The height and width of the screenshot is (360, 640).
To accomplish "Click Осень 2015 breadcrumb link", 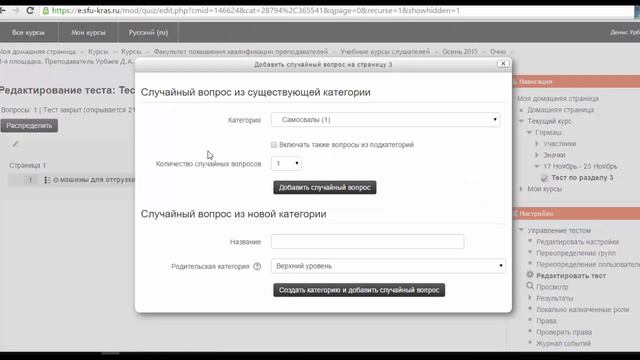I will (460, 51).
